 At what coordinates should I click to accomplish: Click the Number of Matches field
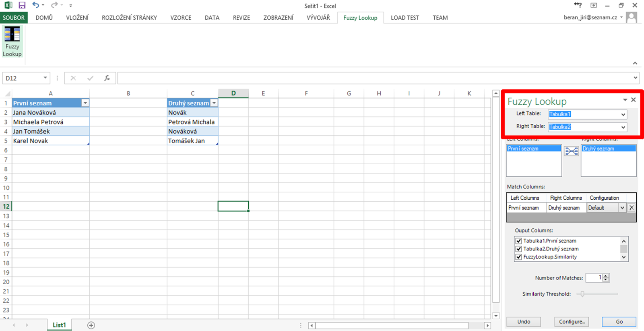pyautogui.click(x=594, y=278)
